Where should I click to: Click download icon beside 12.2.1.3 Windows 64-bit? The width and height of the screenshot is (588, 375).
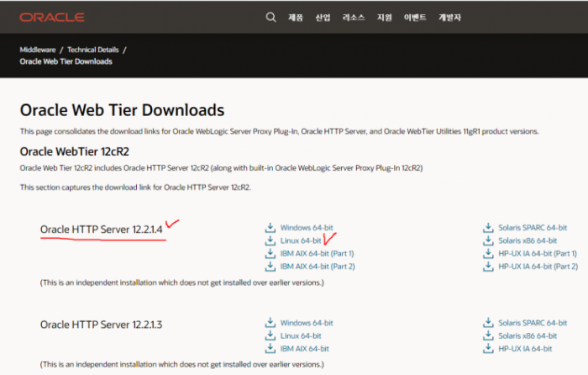coord(270,323)
